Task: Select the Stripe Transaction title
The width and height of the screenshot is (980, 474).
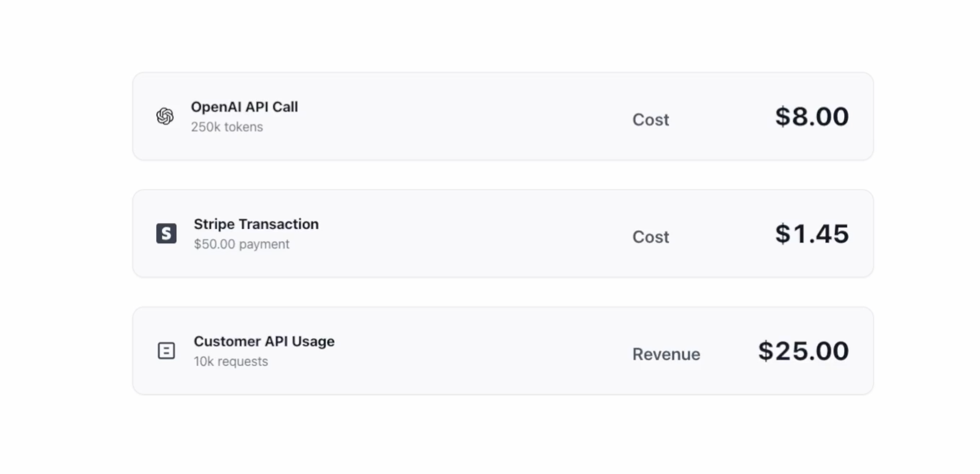Action: [x=256, y=224]
